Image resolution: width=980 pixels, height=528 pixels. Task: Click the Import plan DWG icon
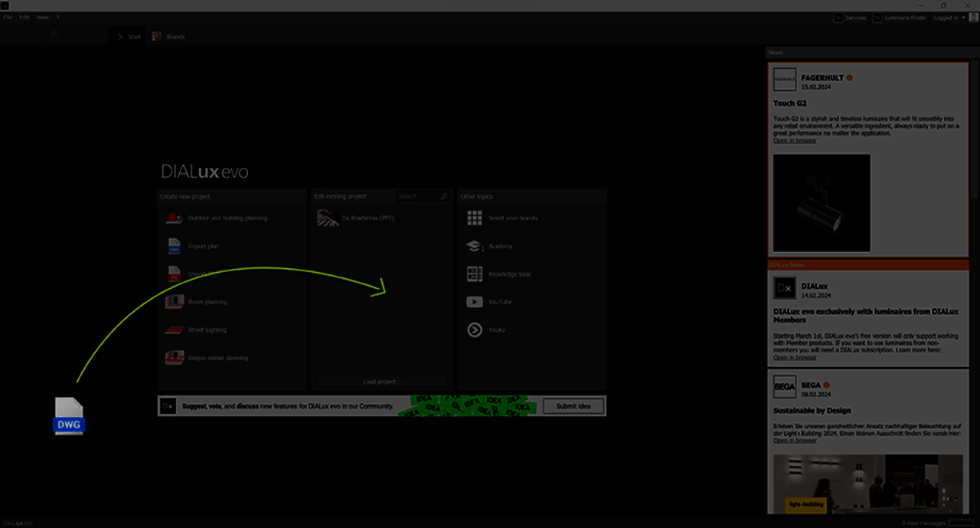point(174,246)
